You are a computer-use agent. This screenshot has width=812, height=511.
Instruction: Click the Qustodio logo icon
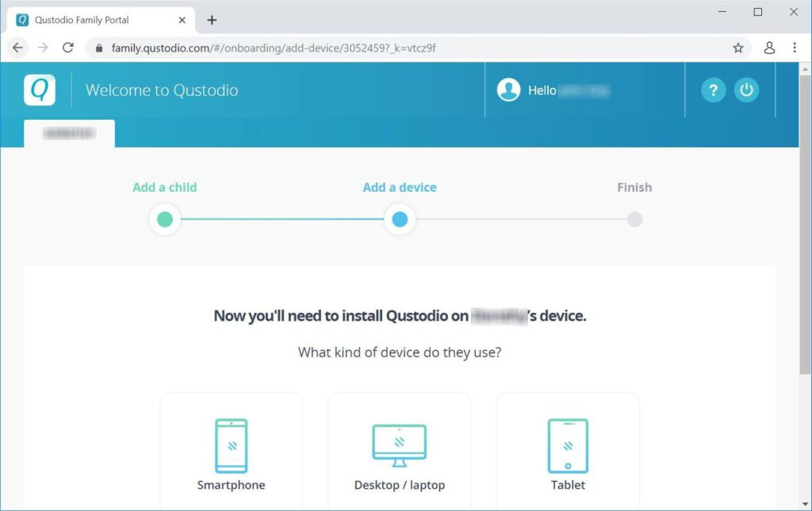pos(40,89)
